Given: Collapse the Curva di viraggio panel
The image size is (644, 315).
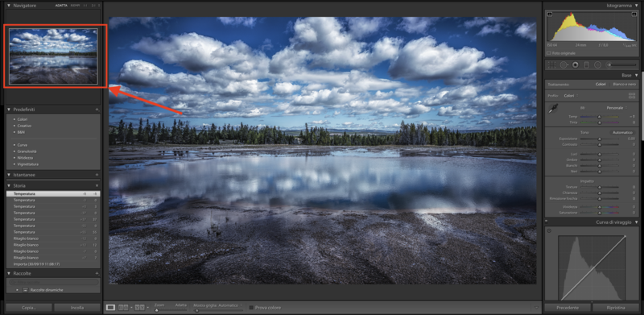Looking at the screenshot, I should pos(637,222).
